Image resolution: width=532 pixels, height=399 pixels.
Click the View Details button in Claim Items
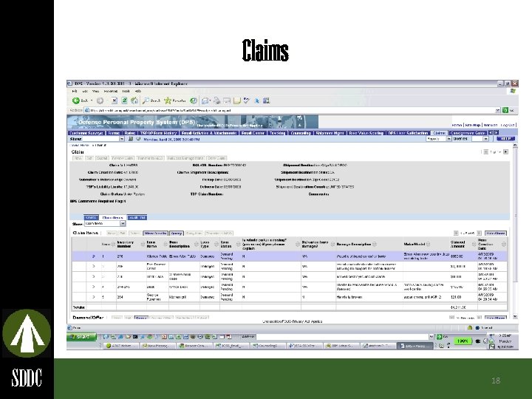pos(155,233)
